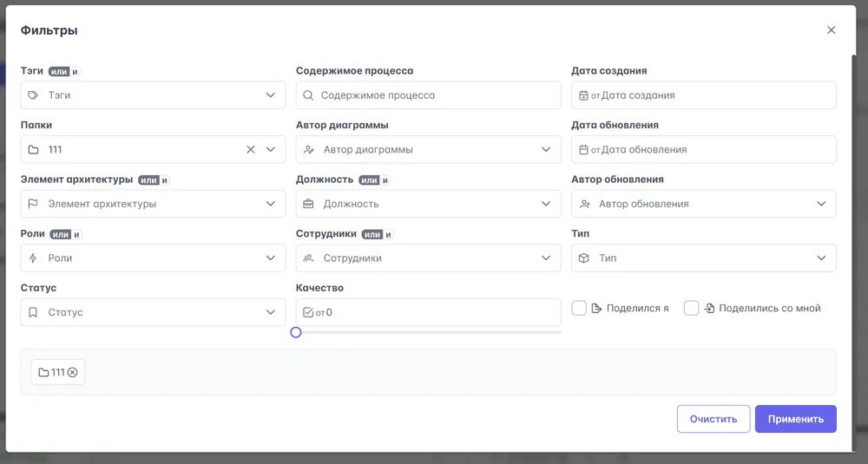The image size is (868, 464).
Task: Click the cube icon in Тип field
Action: pyautogui.click(x=584, y=258)
